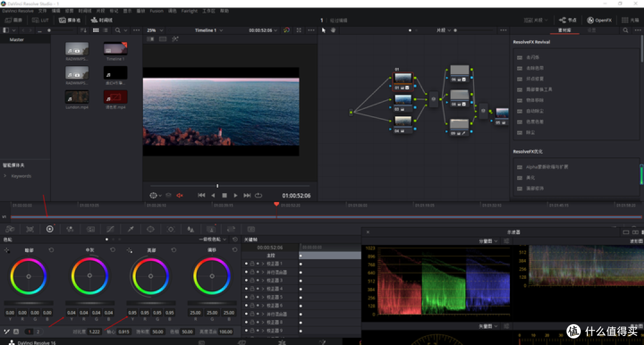
Task: Select the Qualifier eyedropper tool icon
Action: pyautogui.click(x=131, y=229)
